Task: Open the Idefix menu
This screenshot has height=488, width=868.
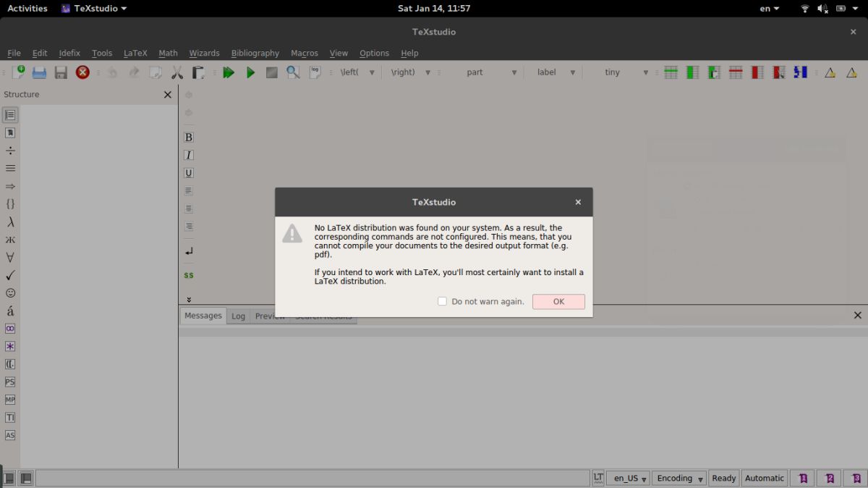Action: (x=69, y=53)
